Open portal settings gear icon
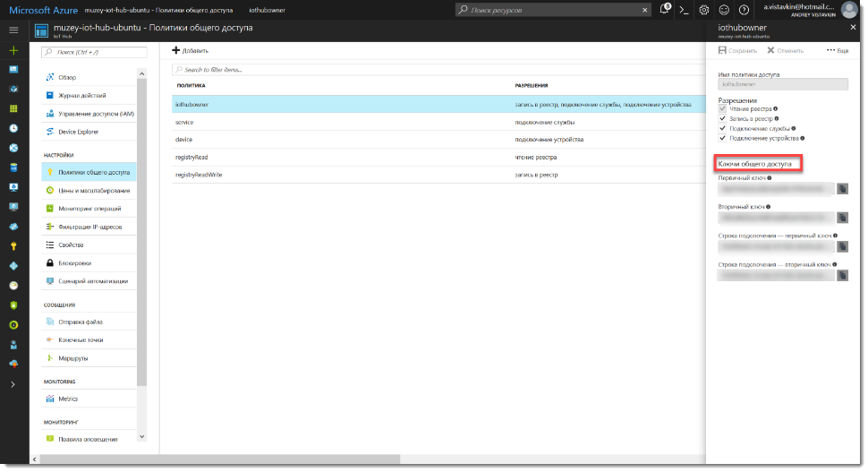The height and width of the screenshot is (472, 868). [704, 10]
